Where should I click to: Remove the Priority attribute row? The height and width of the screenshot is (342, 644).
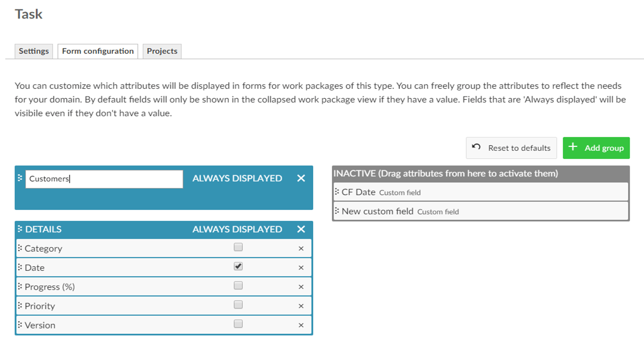301,306
